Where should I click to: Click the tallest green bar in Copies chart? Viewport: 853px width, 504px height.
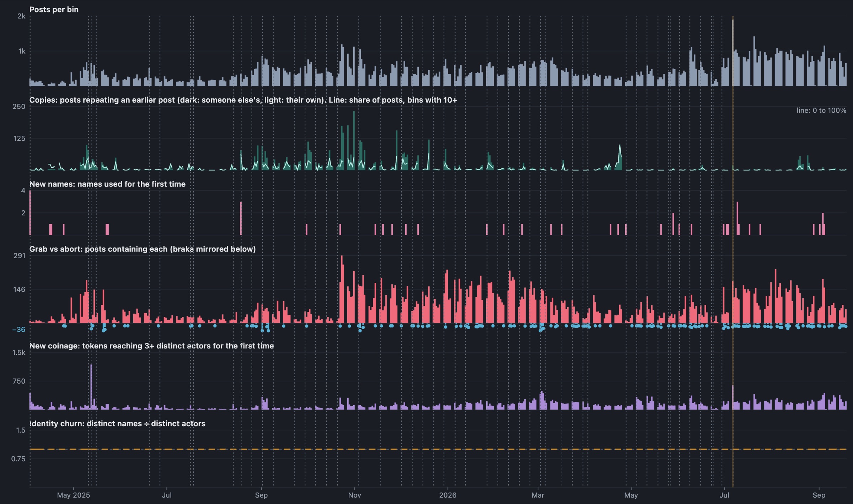tap(354, 140)
